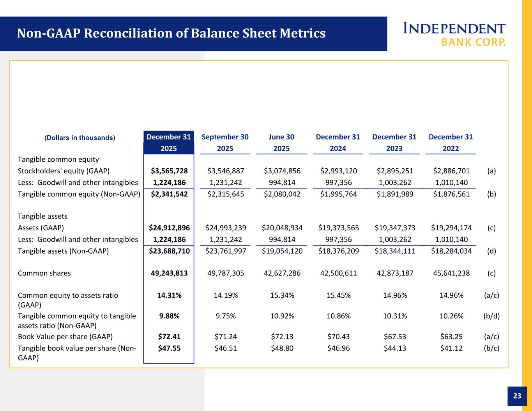Select the Stockholders' equity (GAAP) row label
This screenshot has width=532, height=411.
[64, 171]
